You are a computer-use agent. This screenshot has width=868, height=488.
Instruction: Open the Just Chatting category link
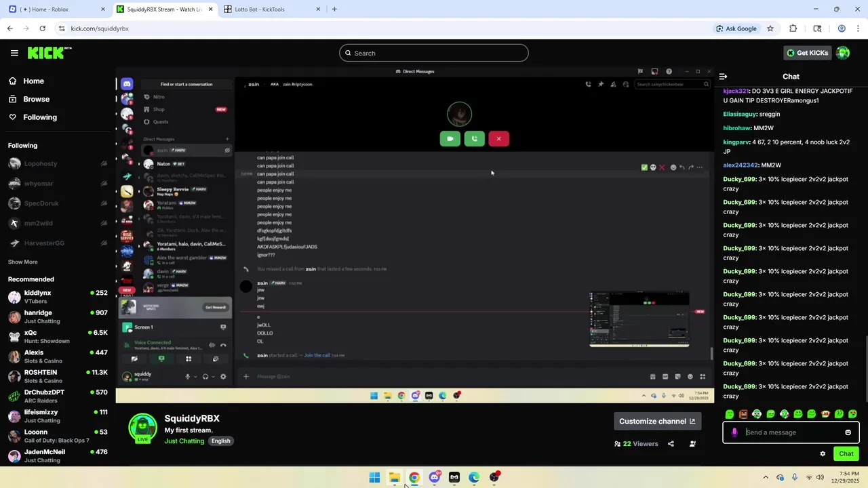[x=184, y=441]
